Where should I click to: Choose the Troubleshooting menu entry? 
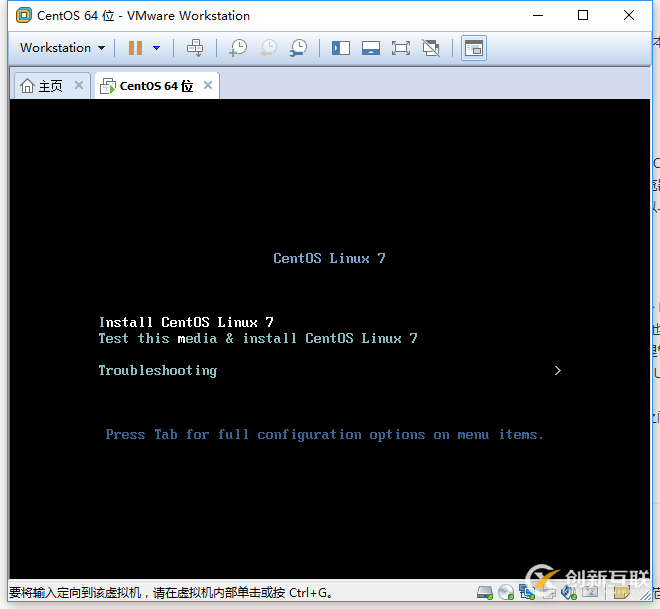[x=158, y=371]
